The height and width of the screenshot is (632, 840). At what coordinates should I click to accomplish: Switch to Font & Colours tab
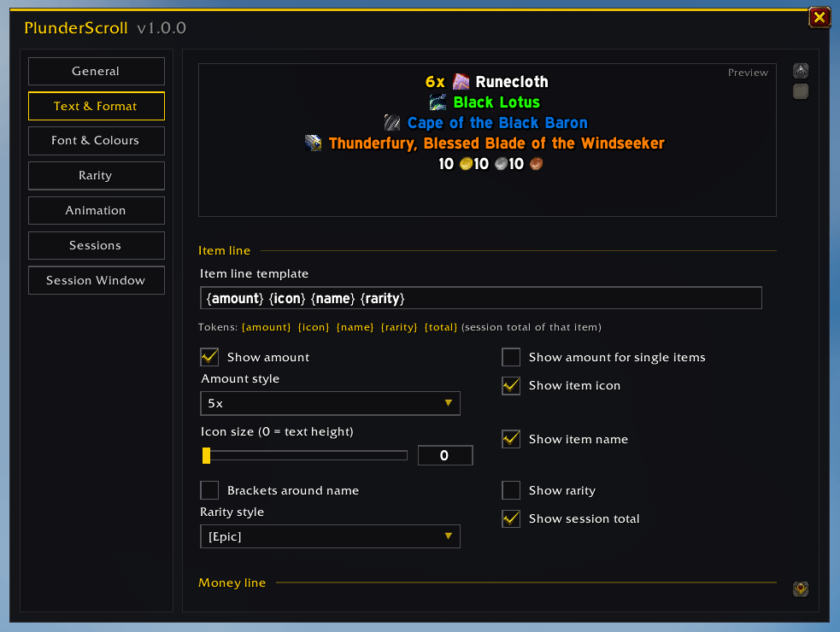[x=97, y=141]
